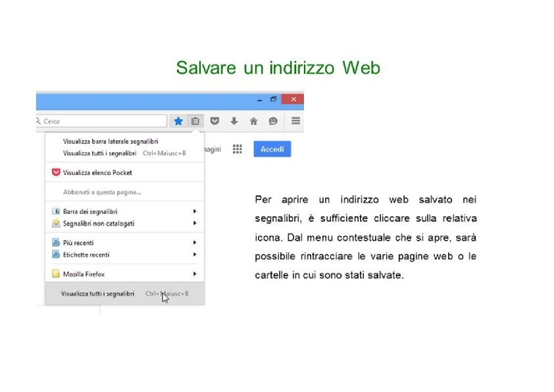This screenshot has height=392, width=554.
Task: Click the search magnifier icon
Action: [38, 121]
